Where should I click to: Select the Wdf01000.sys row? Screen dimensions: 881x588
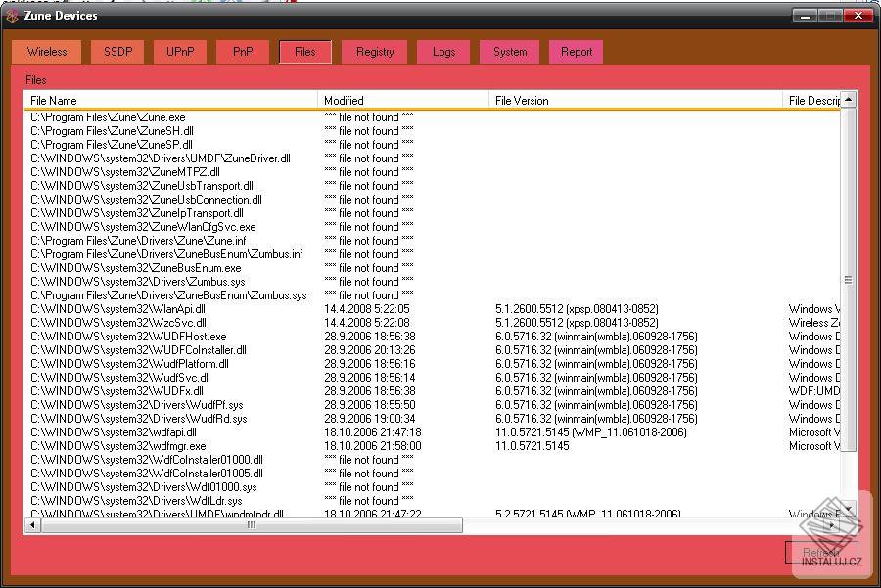click(x=433, y=487)
